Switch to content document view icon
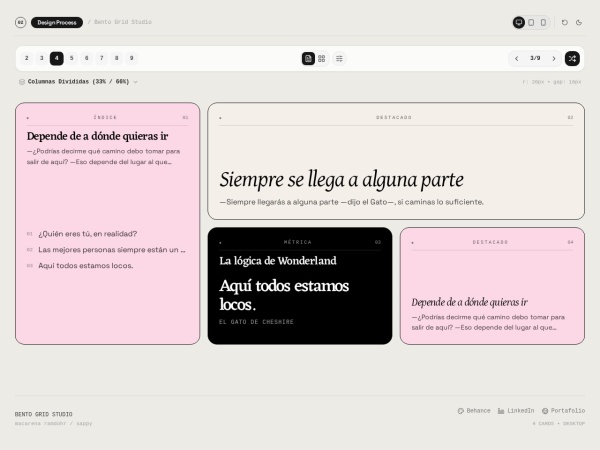 308,59
